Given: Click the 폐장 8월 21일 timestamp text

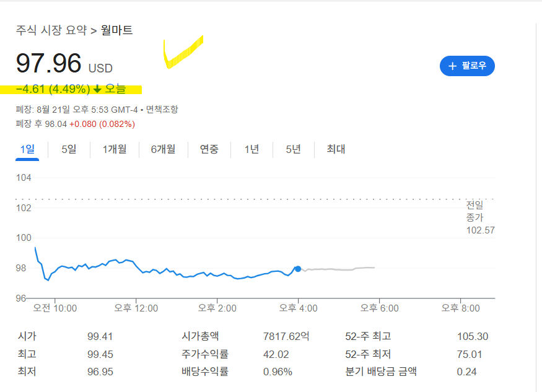Looking at the screenshot, I should click(x=77, y=110).
